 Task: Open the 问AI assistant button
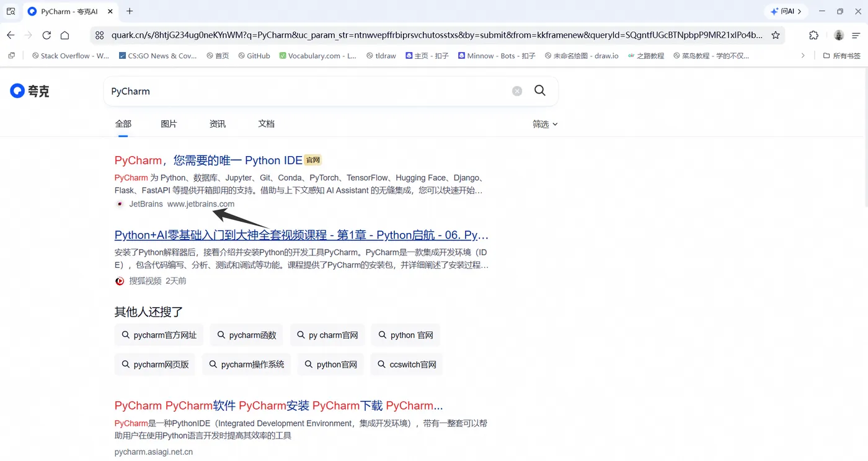point(786,11)
